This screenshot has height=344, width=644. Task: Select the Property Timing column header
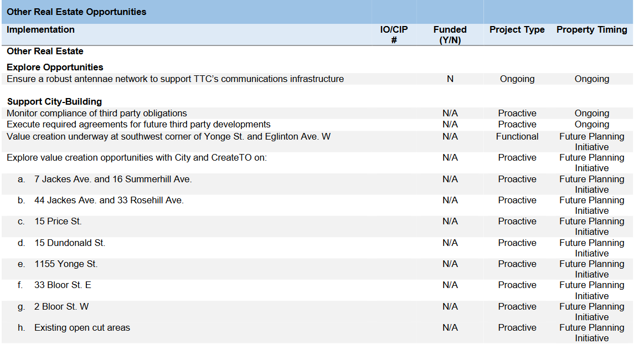coord(591,30)
